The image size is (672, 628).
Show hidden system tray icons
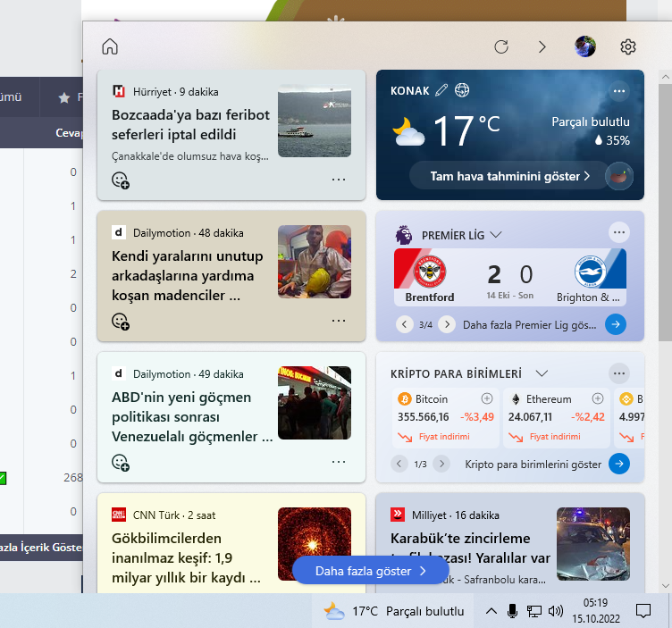coord(491,611)
